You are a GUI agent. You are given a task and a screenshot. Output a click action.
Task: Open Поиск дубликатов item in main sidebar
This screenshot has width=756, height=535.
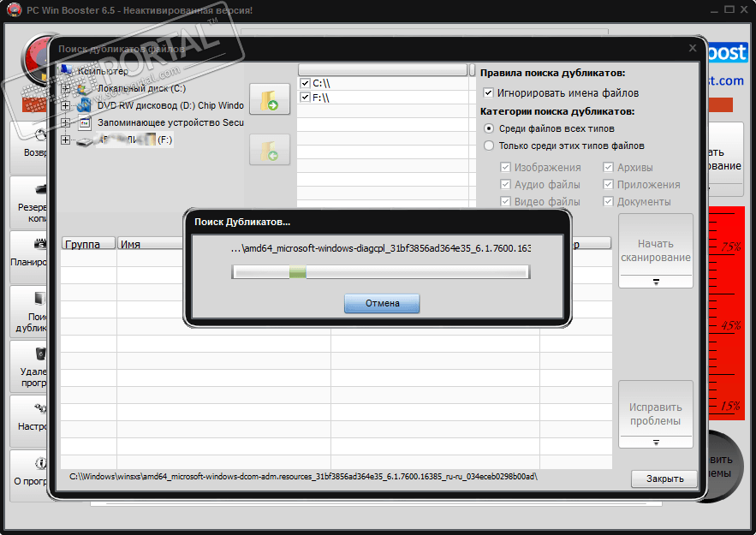coord(29,312)
